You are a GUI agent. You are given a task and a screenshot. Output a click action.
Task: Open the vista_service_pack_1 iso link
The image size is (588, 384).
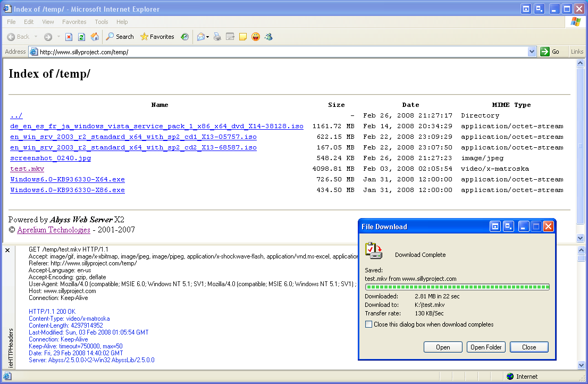(x=157, y=127)
